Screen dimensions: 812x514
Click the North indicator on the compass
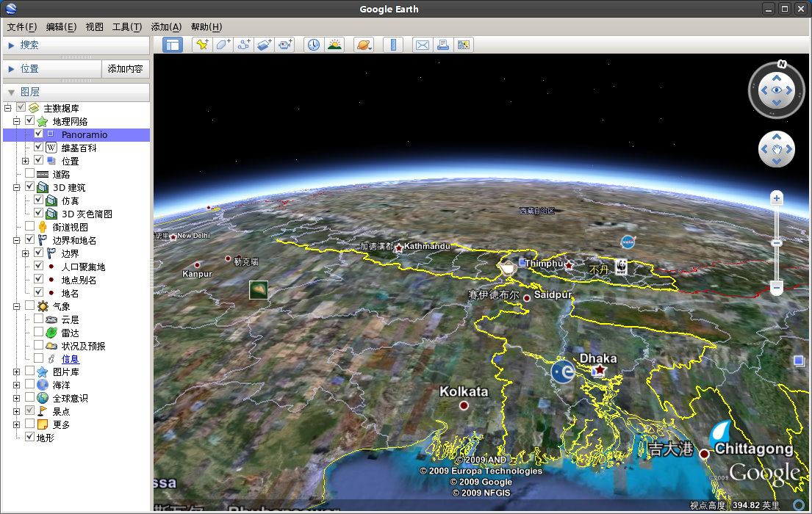point(782,64)
